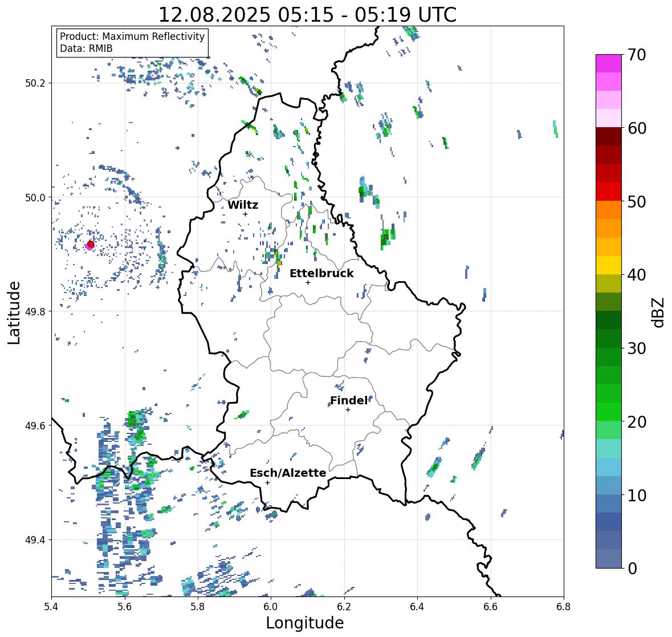
Task: Click the Longitude axis label
Action: (x=305, y=623)
